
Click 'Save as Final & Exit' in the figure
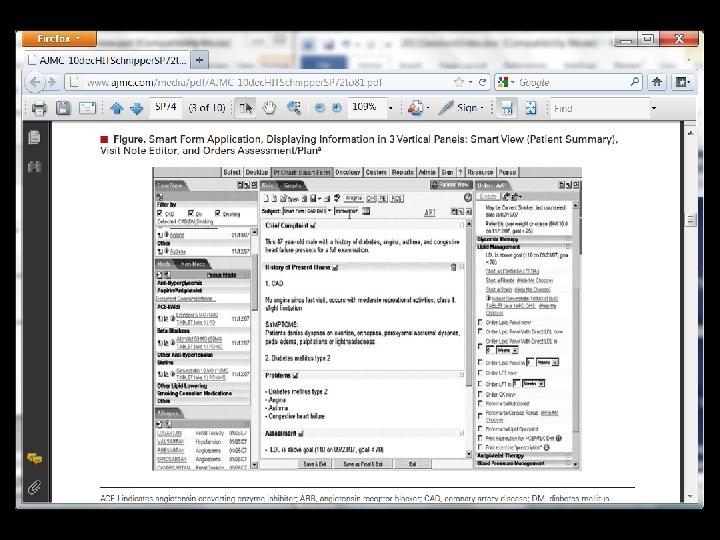tap(363, 464)
